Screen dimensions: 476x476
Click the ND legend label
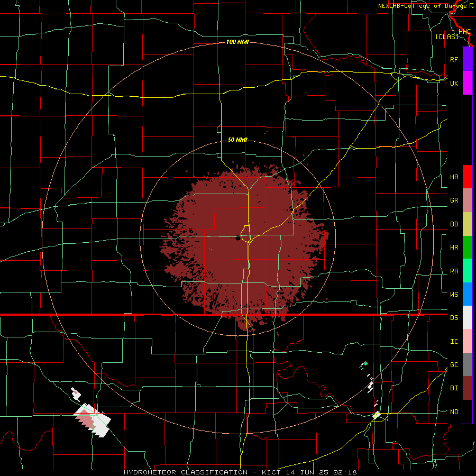(x=454, y=412)
